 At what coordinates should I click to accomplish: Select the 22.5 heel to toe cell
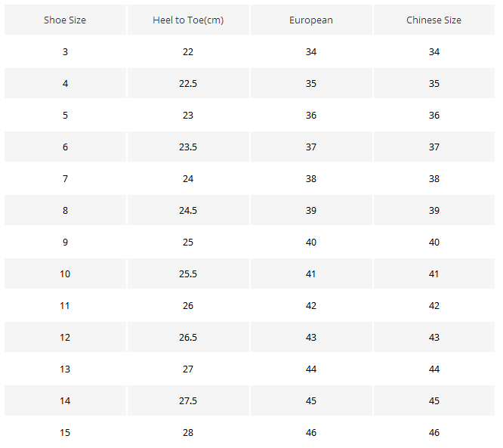coord(188,84)
